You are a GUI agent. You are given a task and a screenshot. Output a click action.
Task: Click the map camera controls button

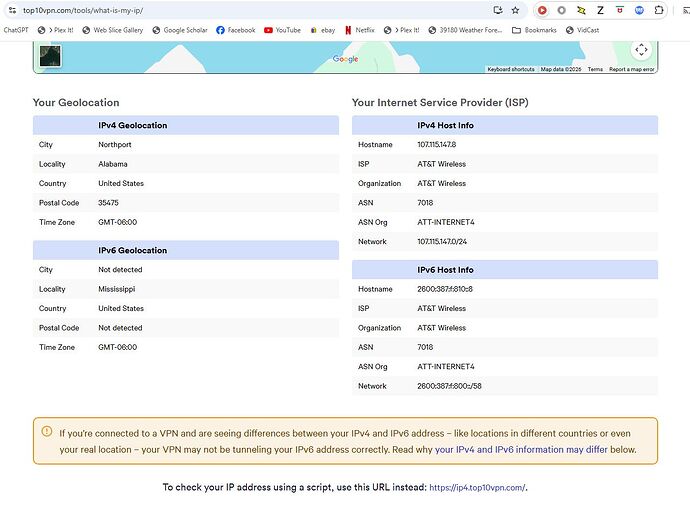(x=641, y=49)
